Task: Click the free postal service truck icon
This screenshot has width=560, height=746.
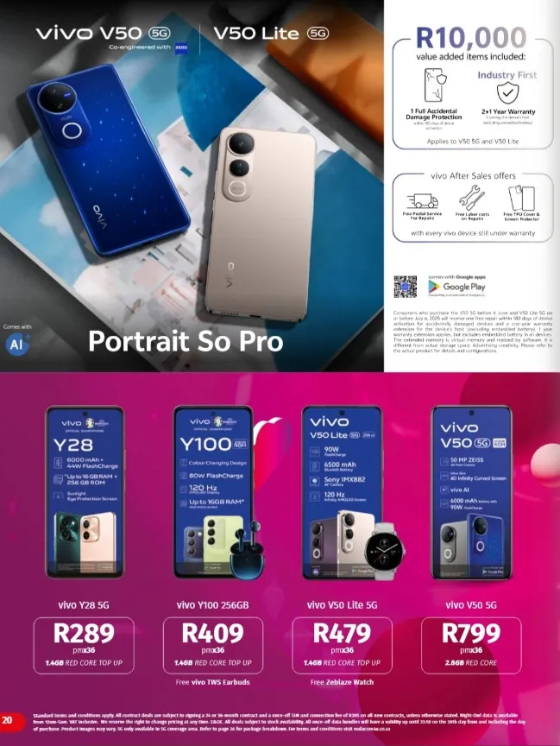Action: click(423, 201)
